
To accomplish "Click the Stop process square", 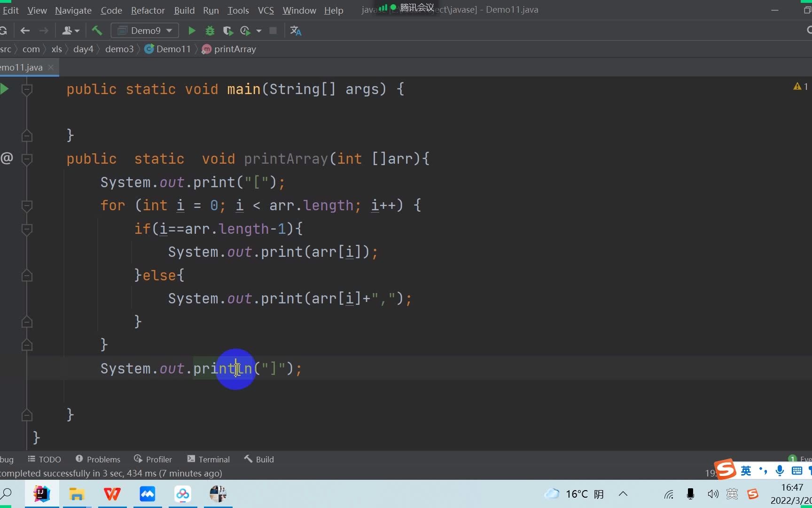I will pos(273,31).
